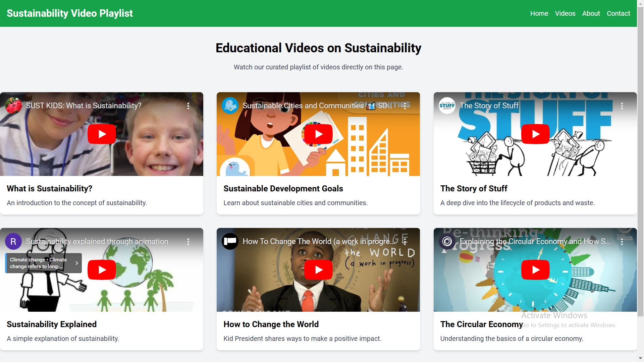Play The Story of Stuff video
Screen dimensions: 644x362
point(535,134)
